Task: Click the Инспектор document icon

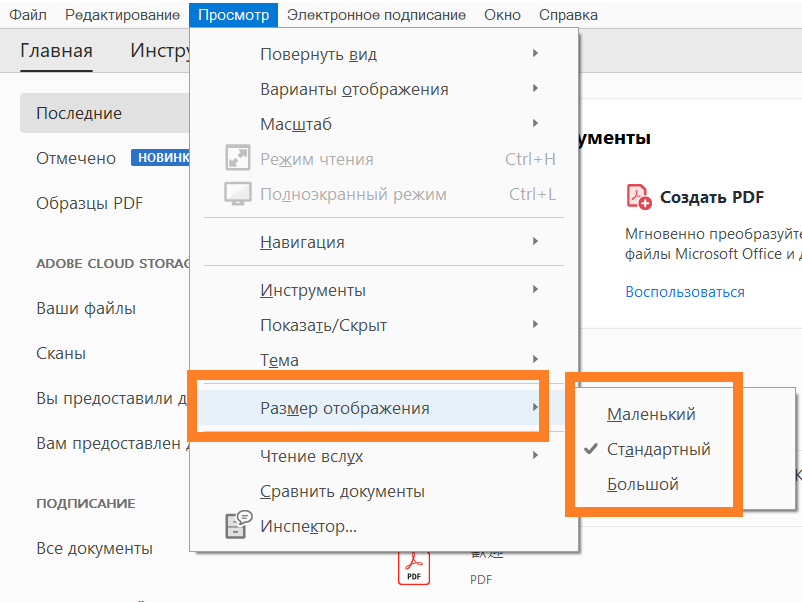Action: 238,526
